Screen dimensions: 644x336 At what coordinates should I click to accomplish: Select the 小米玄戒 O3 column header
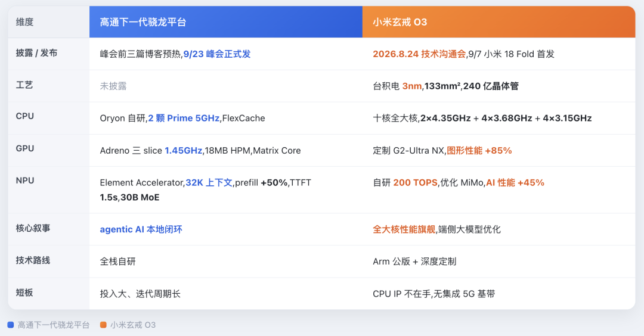coord(499,21)
